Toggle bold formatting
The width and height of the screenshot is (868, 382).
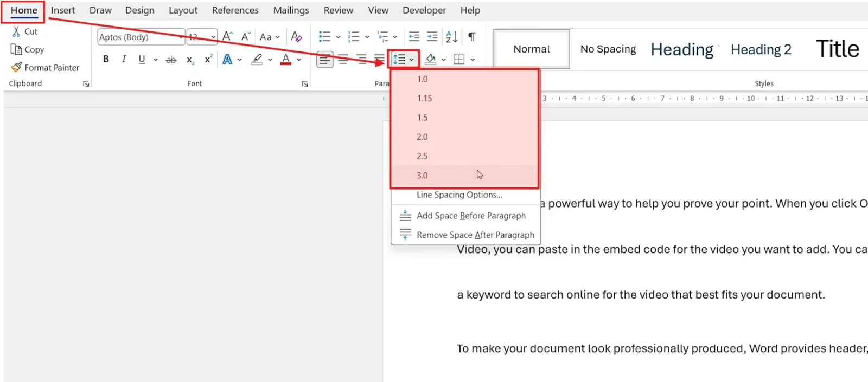(x=106, y=59)
